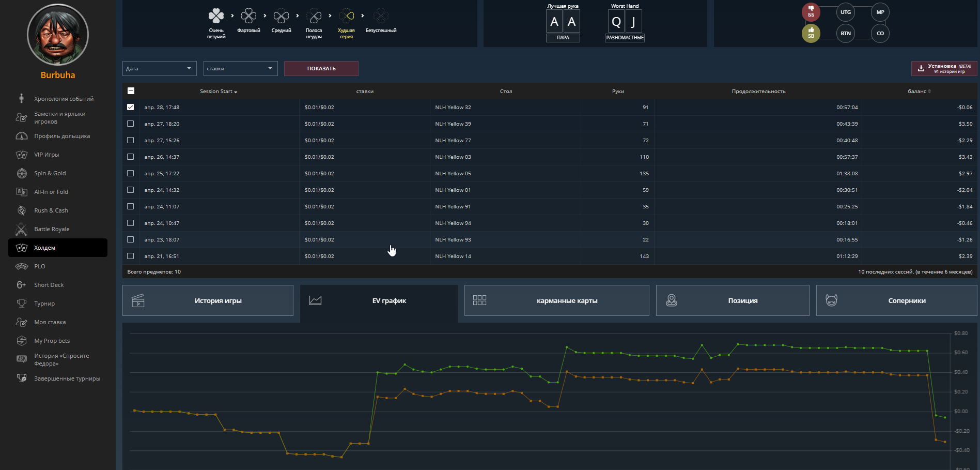Switch to История игры tab

pos(208,300)
